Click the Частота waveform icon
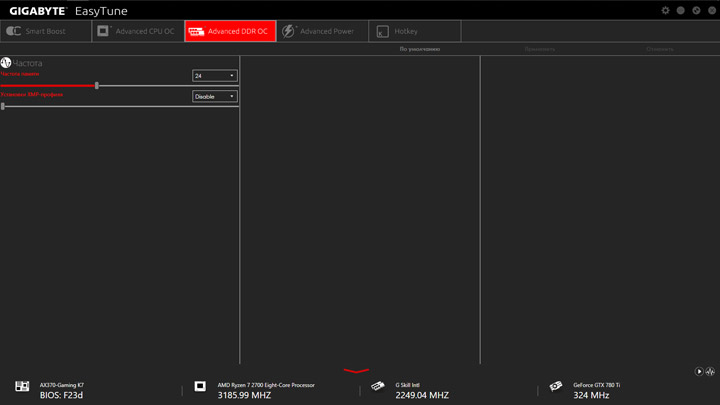The height and width of the screenshot is (405, 720). 6,62
